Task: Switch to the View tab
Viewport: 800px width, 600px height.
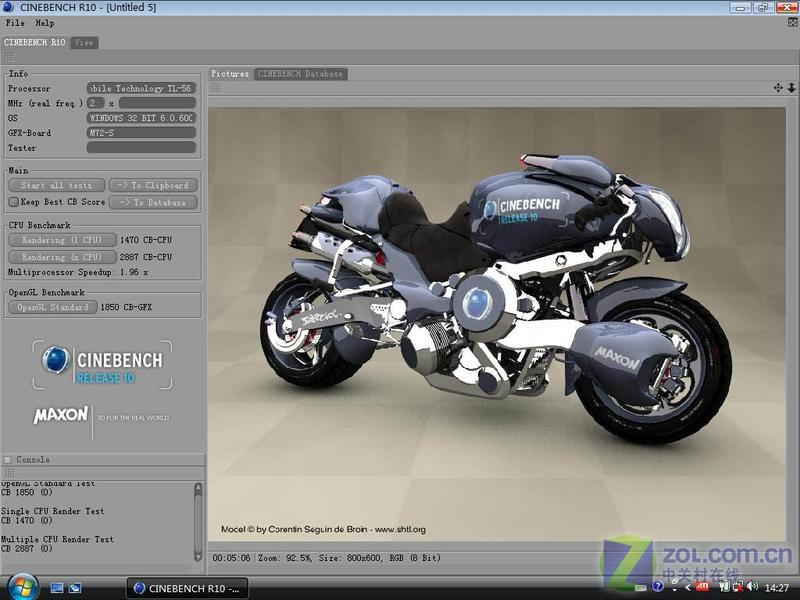Action: [x=84, y=42]
